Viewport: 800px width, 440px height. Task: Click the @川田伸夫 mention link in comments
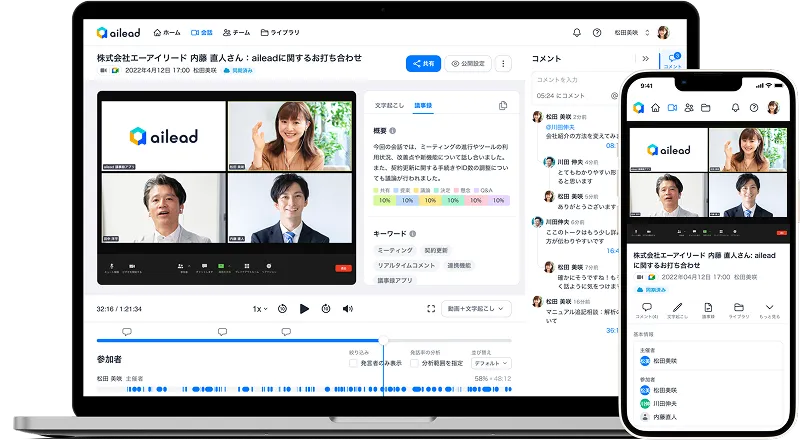pos(560,127)
